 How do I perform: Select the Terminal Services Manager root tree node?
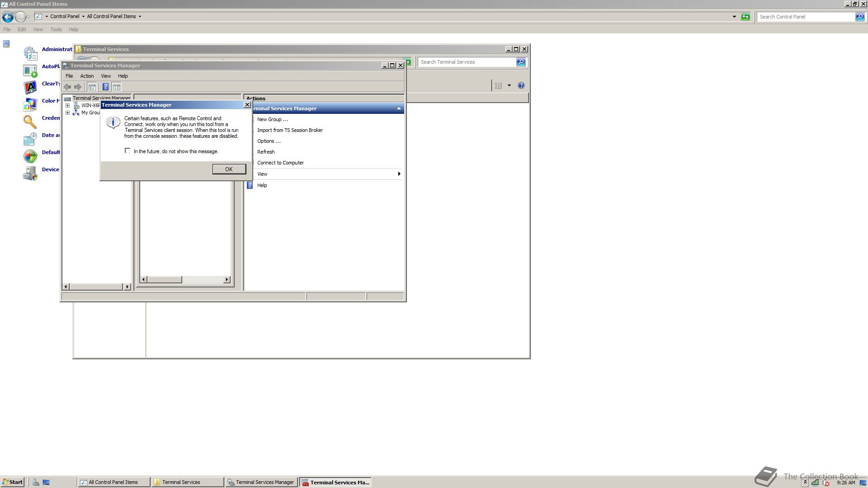coord(102,98)
